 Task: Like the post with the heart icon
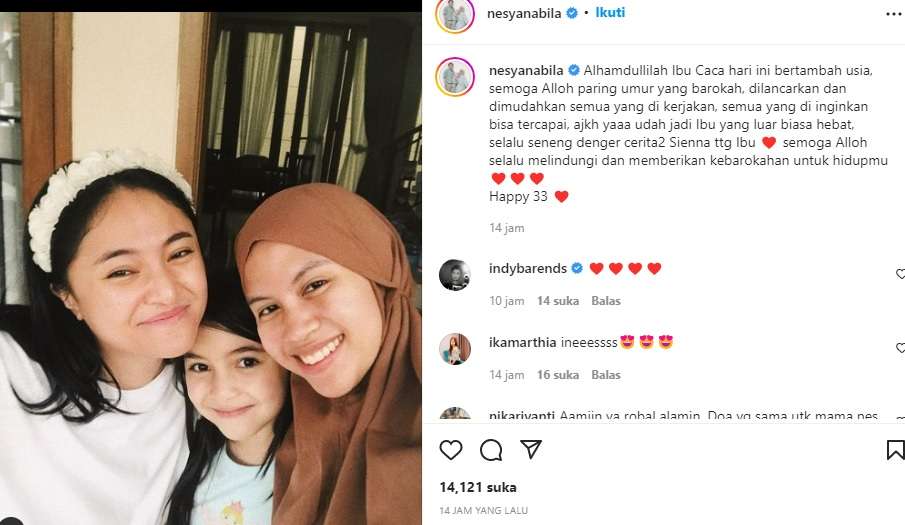451,450
